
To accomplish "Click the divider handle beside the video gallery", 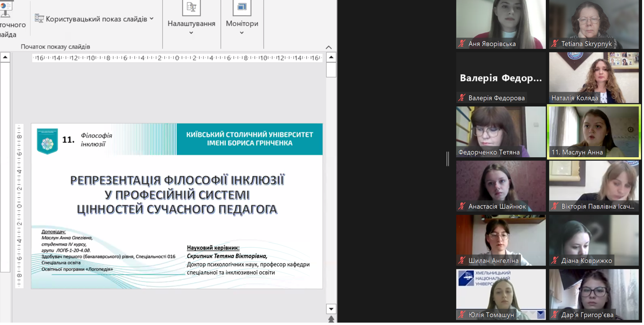I will click(x=447, y=159).
